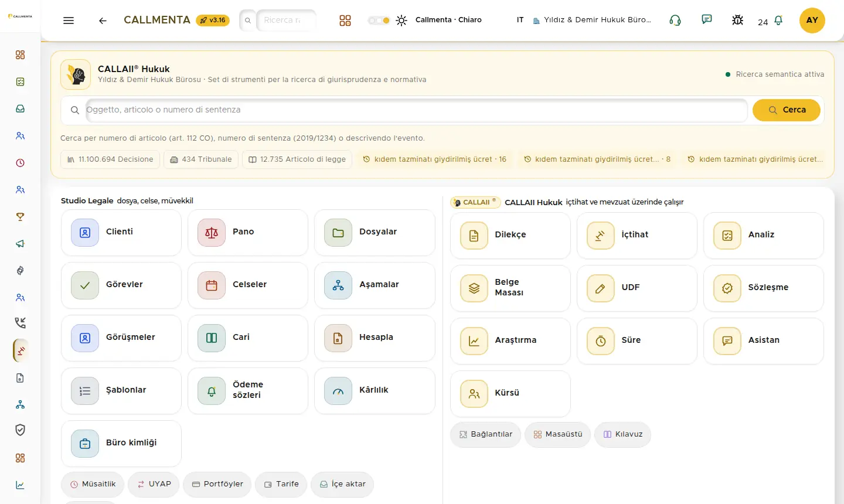
Task: Open notifications with the bell icon
Action: click(x=778, y=21)
